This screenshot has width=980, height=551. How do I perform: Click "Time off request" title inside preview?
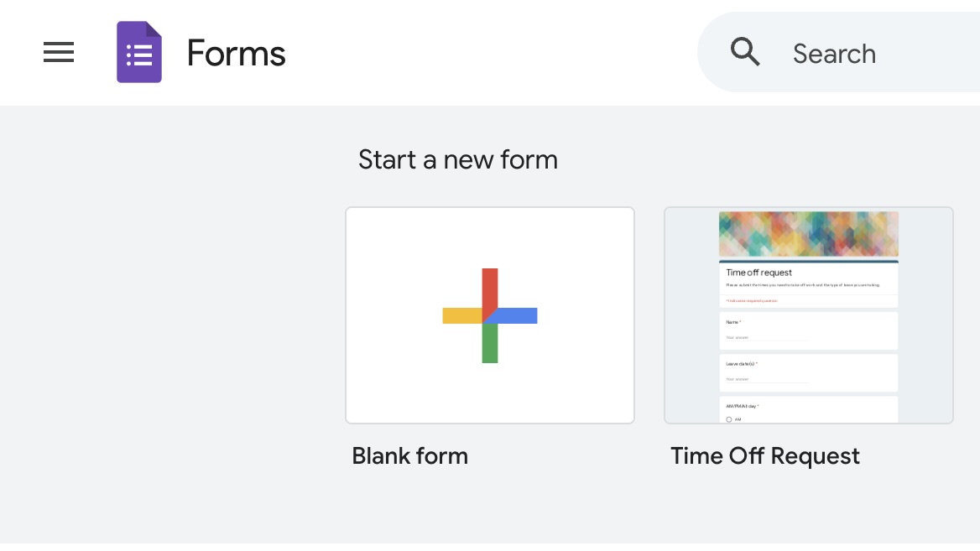tap(758, 273)
